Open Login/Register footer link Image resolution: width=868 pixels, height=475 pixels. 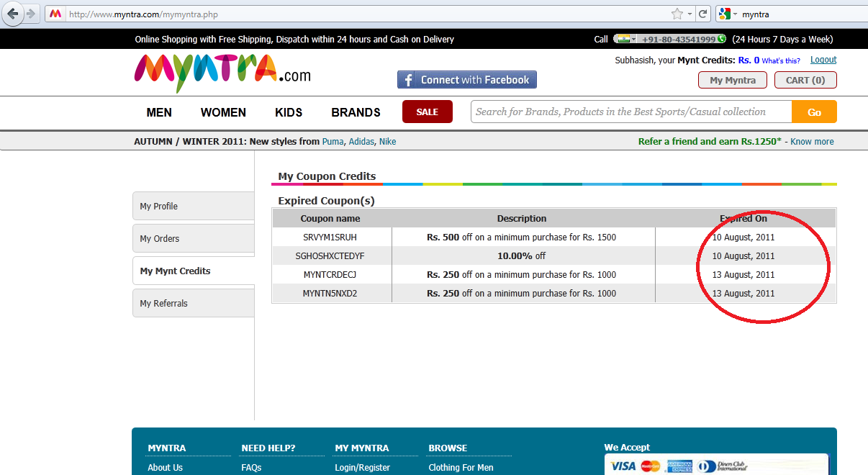(362, 467)
